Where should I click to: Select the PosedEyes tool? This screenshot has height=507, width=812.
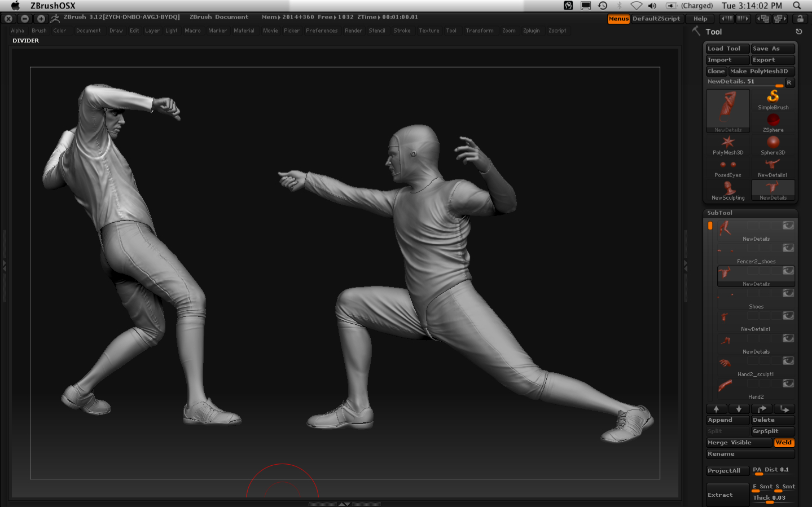click(728, 167)
